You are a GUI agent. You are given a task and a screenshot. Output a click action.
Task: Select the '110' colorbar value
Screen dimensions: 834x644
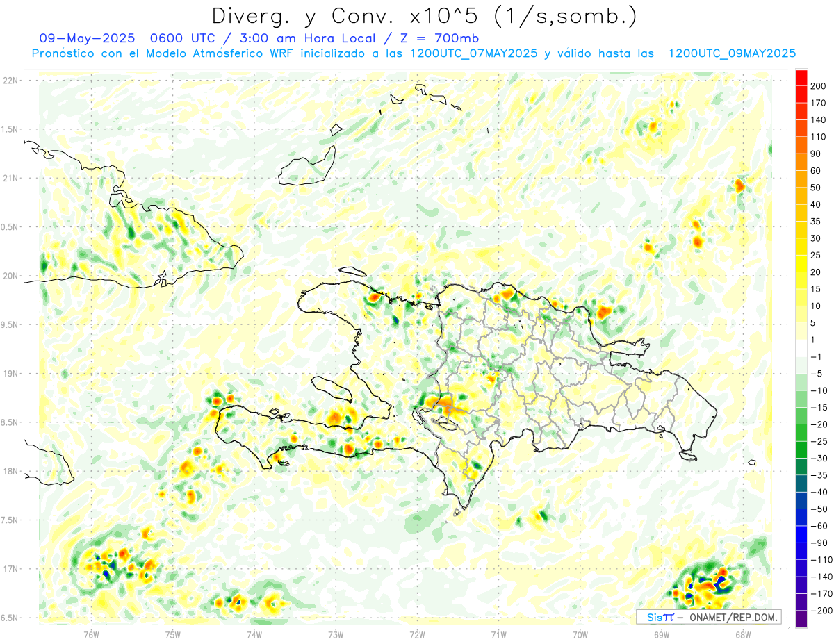coord(818,136)
